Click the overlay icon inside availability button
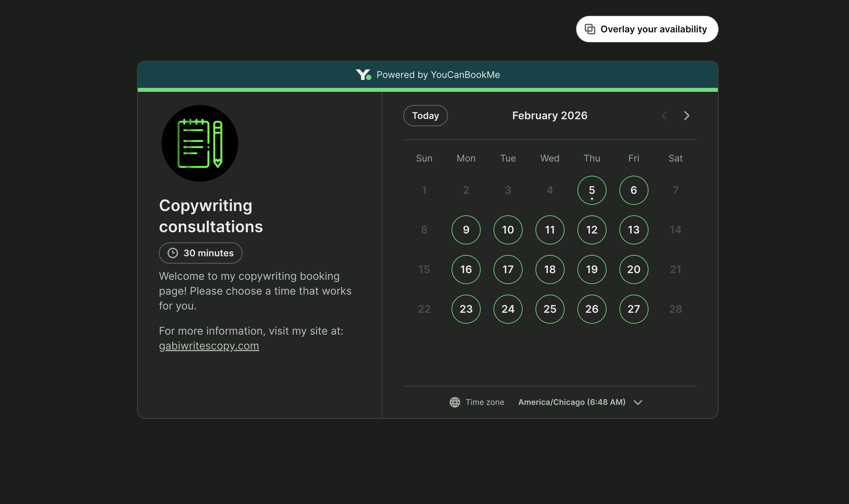 [590, 29]
